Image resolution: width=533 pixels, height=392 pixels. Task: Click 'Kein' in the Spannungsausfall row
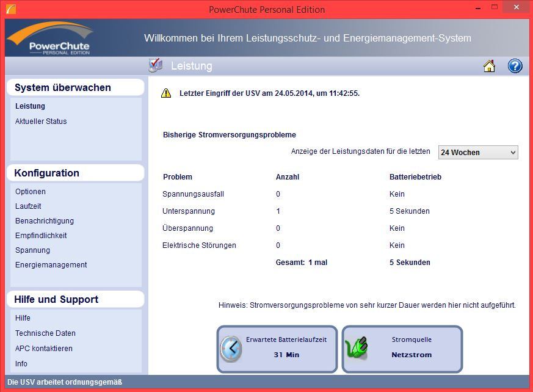[397, 194]
